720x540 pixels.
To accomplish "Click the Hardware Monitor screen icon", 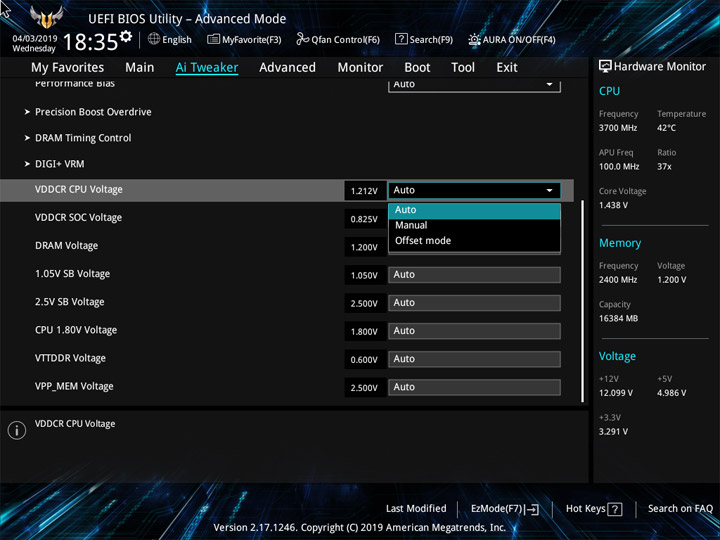I will (x=605, y=67).
